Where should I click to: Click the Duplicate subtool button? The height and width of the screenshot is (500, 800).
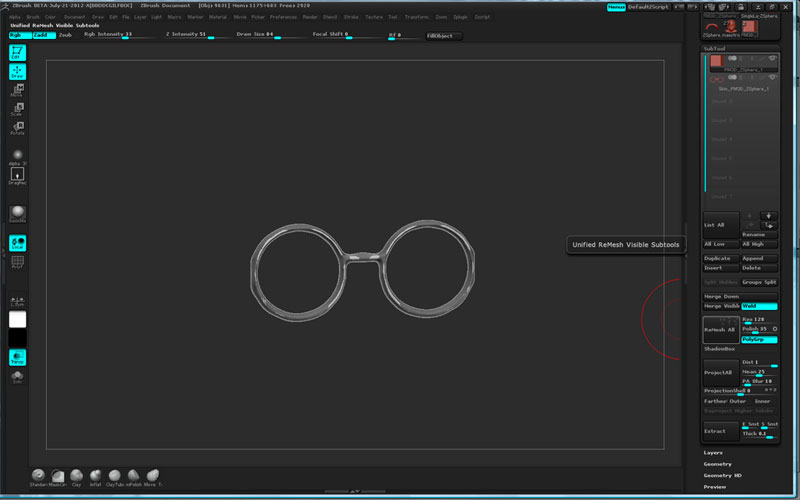coord(721,259)
